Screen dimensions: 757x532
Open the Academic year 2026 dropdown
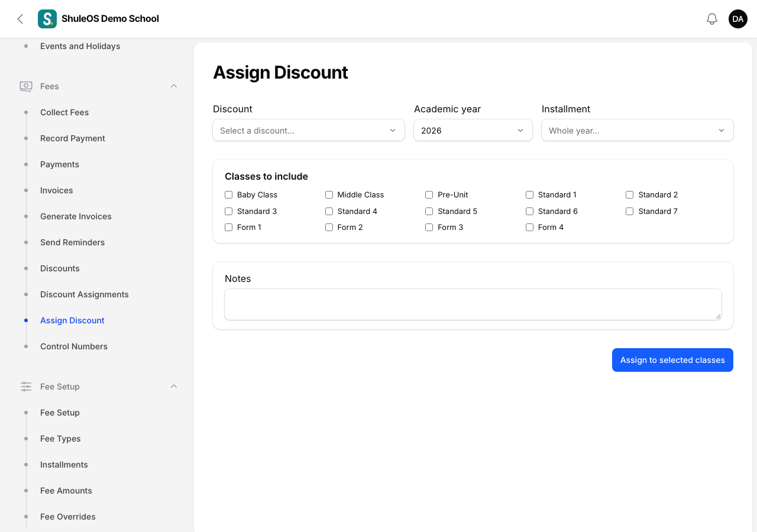point(473,130)
